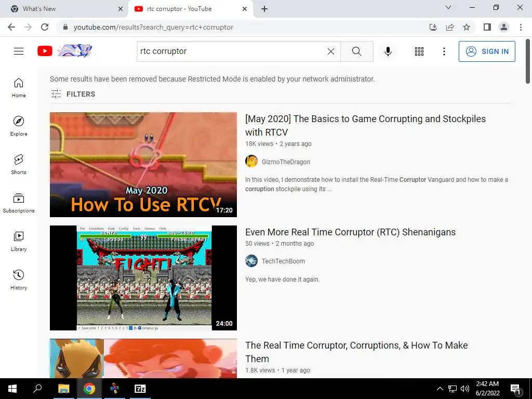Click the 'Yep, we have done it again.' description
532x399 pixels.
(282, 279)
